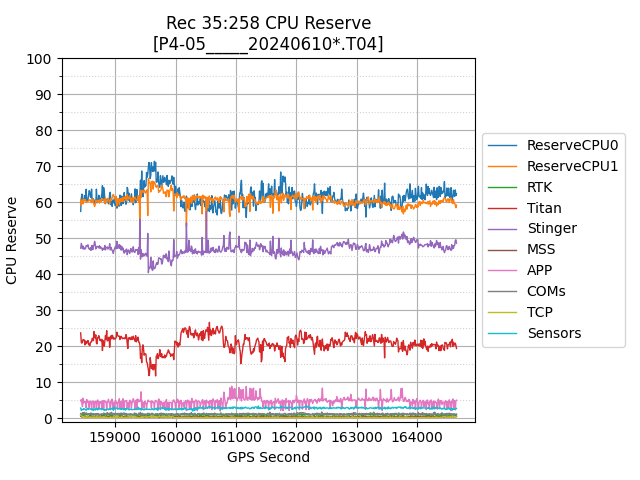Screen dimensions: 640x480
Task: Click the 'CPU Reserve' y-axis label
Action: [13, 240]
